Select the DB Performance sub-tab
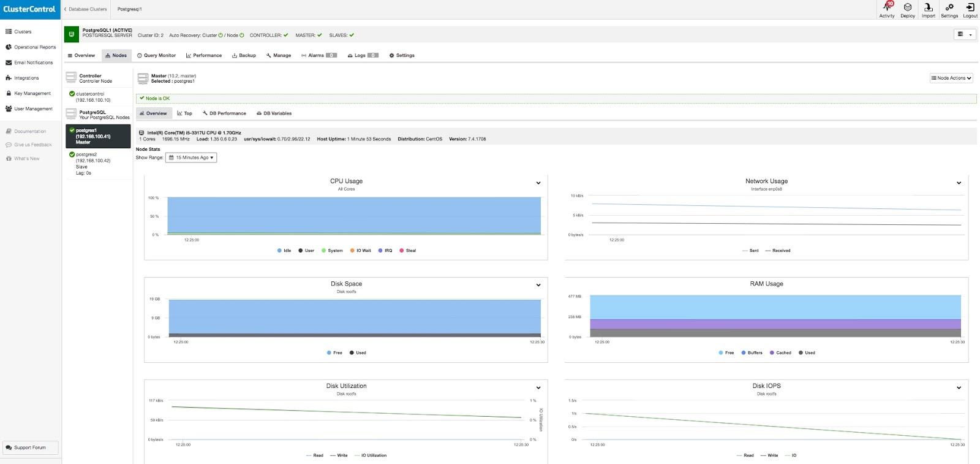The image size is (980, 464). 224,113
